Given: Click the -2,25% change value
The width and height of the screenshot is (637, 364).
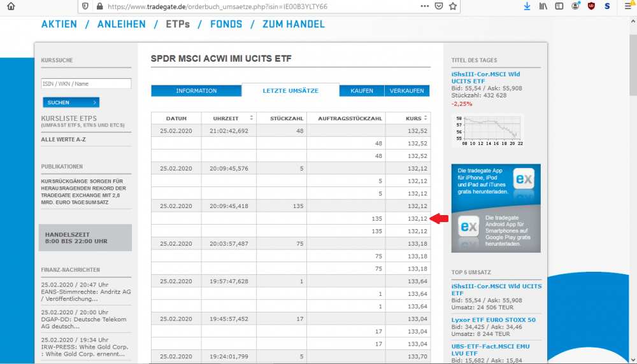Looking at the screenshot, I should tap(461, 104).
